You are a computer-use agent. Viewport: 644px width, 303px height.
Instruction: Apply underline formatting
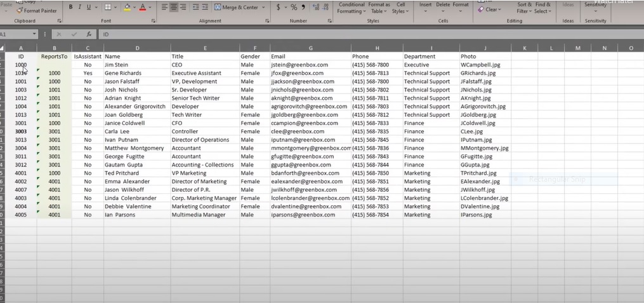tap(88, 7)
